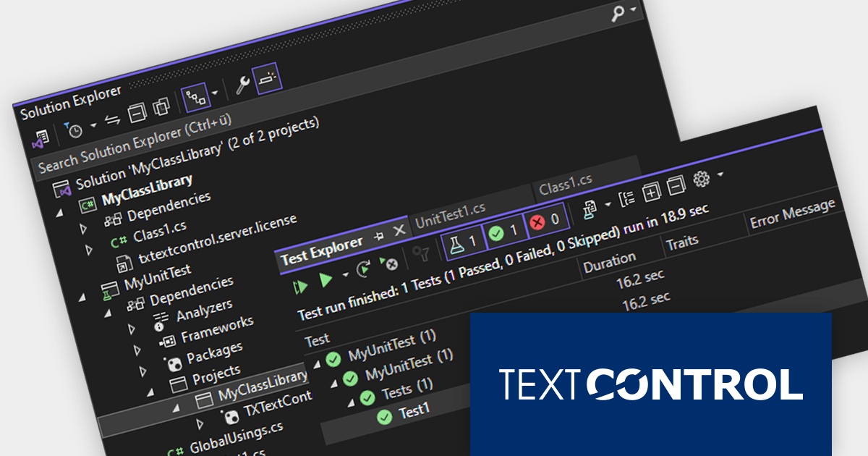
Task: Toggle the file nesting view button
Action: (x=195, y=96)
